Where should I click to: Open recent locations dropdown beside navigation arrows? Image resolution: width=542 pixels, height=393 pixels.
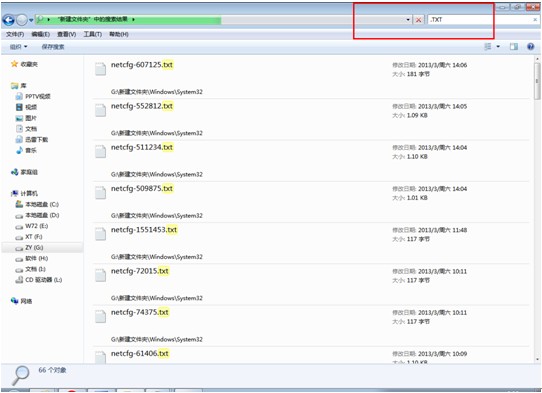(x=31, y=20)
